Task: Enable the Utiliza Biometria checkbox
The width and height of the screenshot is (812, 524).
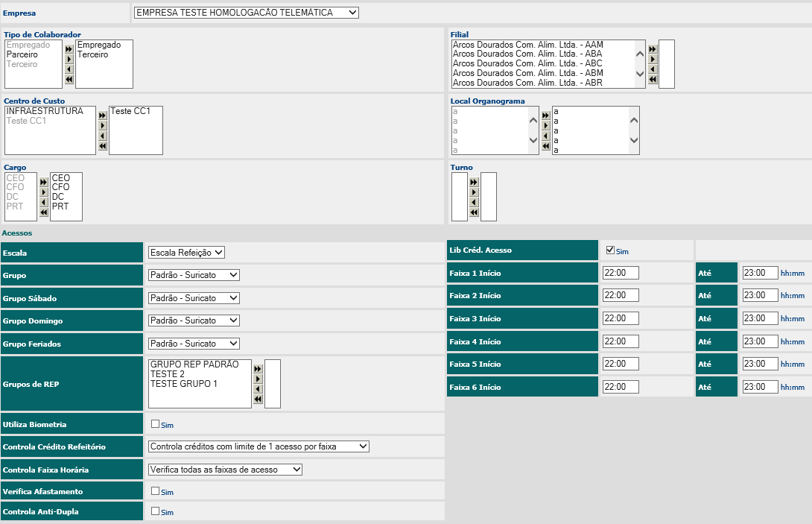Action: point(155,423)
